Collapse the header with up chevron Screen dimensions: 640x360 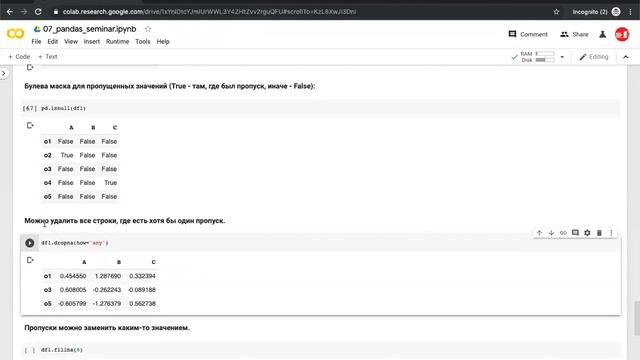(x=626, y=57)
